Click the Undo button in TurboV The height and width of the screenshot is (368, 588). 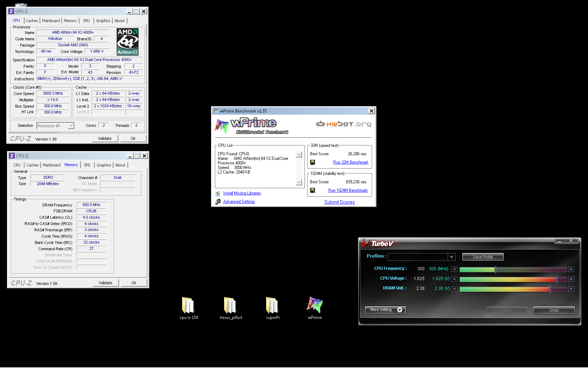pos(554,310)
